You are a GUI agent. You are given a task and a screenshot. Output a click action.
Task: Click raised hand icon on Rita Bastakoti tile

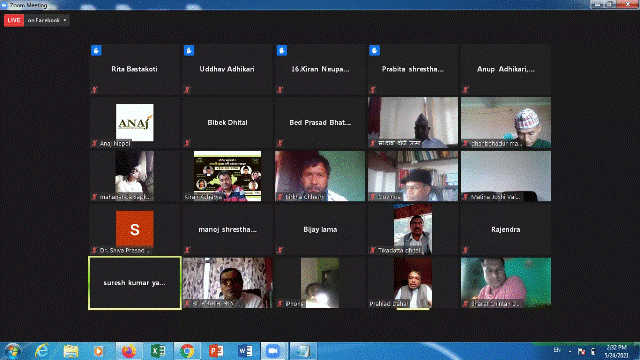[x=96, y=51]
